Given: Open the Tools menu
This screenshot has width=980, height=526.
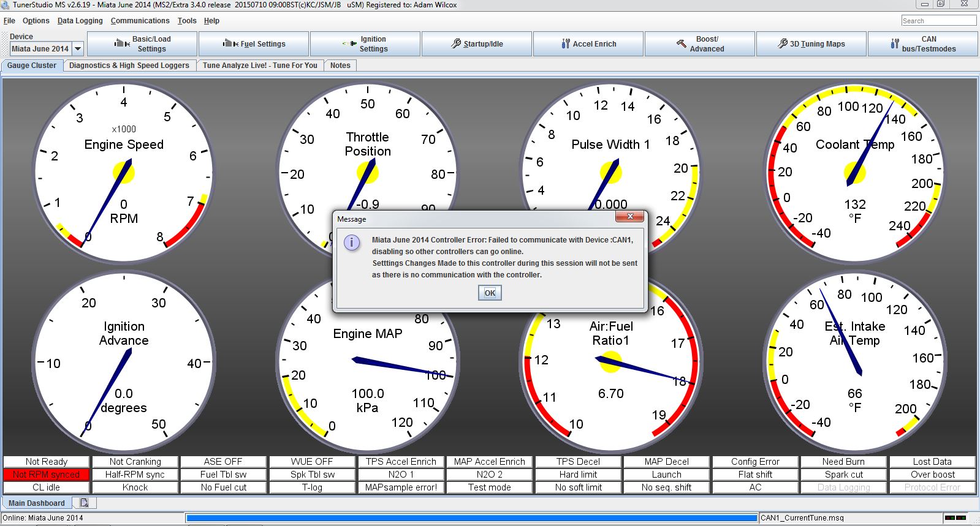Looking at the screenshot, I should point(187,21).
